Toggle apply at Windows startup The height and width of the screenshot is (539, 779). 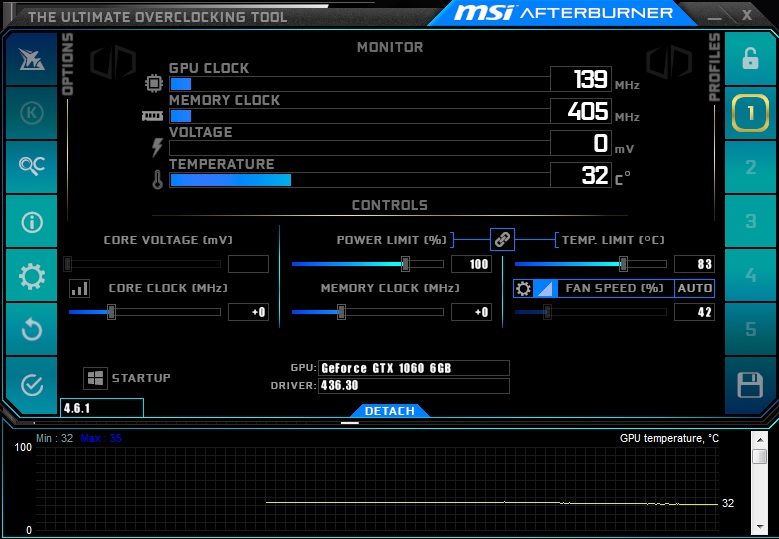click(95, 378)
